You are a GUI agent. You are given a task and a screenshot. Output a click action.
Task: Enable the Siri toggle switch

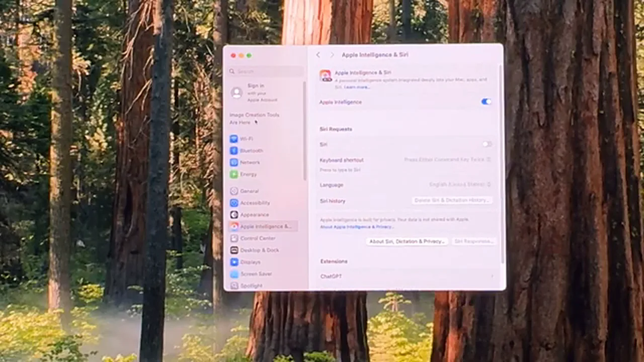[x=487, y=144]
